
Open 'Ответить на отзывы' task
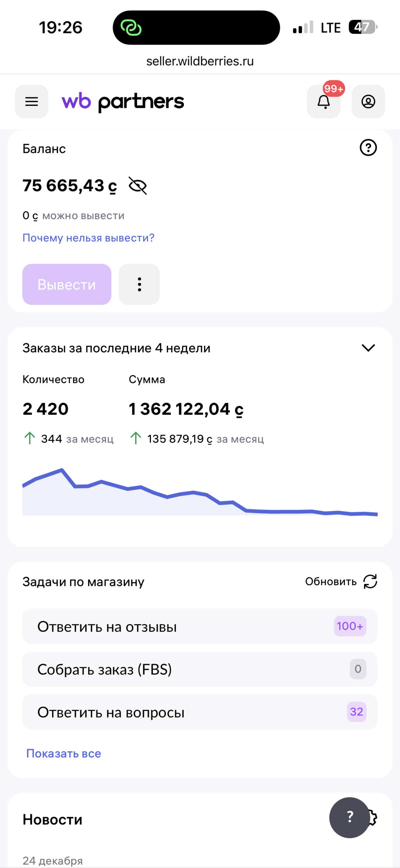pyautogui.click(x=200, y=626)
